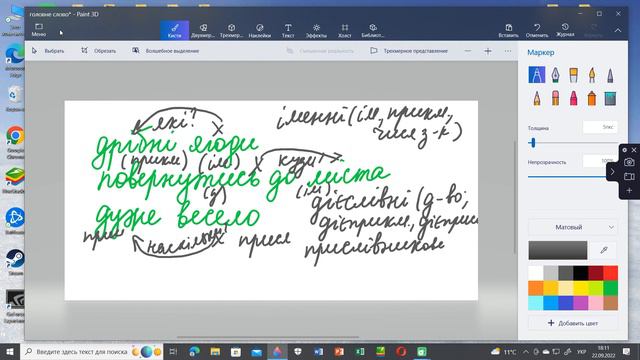640x360 pixels.
Task: Click the Непрозрачность opacity slider
Action: [568, 176]
